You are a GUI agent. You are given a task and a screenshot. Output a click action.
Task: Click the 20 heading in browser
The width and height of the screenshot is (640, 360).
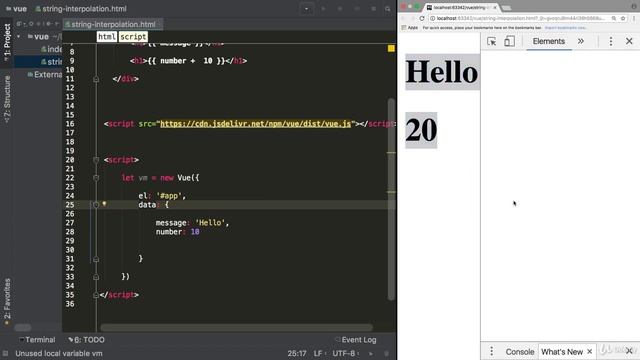tap(421, 130)
